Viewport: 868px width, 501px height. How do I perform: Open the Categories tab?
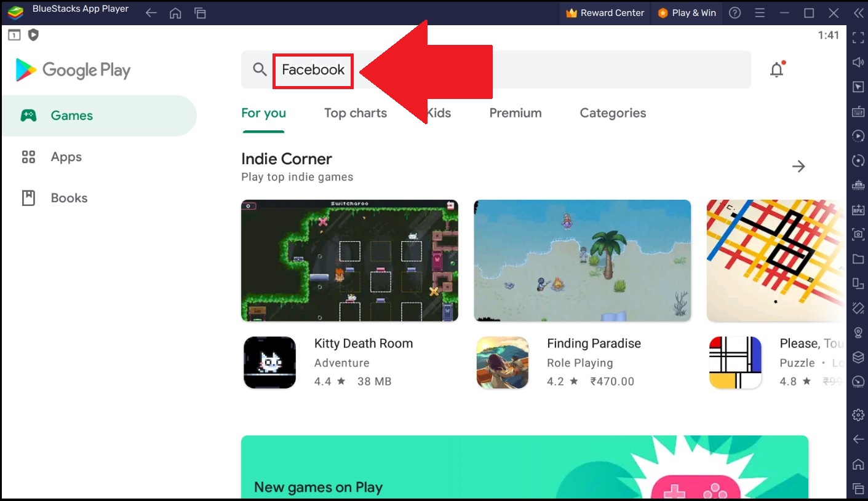click(612, 113)
